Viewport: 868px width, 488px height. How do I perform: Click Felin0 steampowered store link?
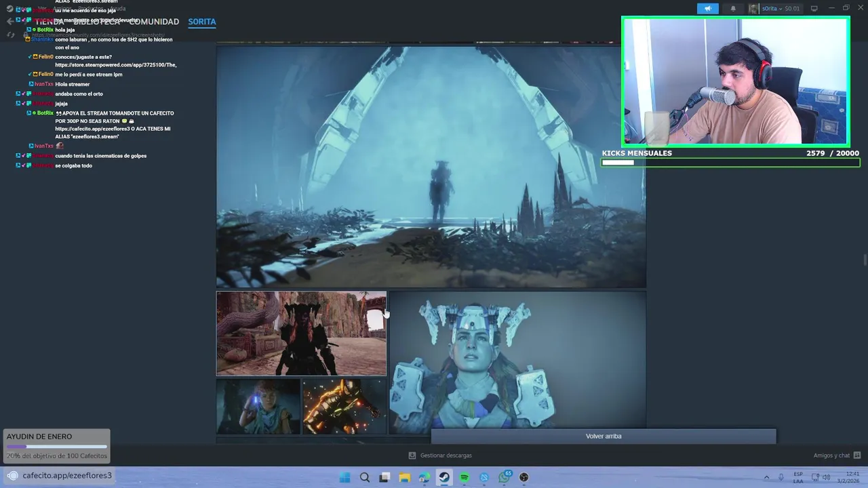(116, 65)
